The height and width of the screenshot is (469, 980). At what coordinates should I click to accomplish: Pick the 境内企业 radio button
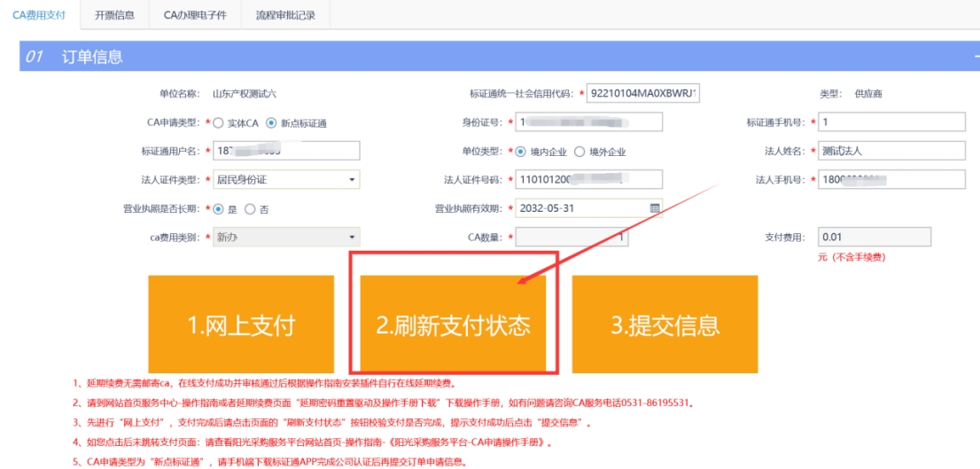[x=521, y=152]
